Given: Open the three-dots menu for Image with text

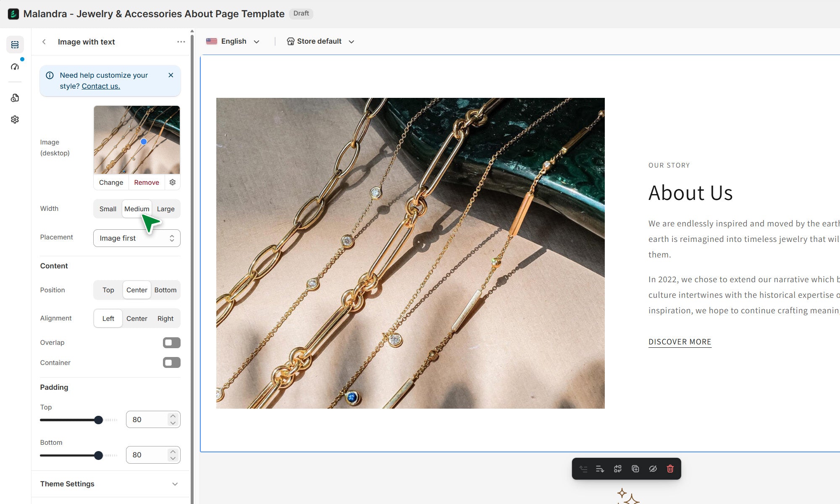Looking at the screenshot, I should pyautogui.click(x=181, y=42).
